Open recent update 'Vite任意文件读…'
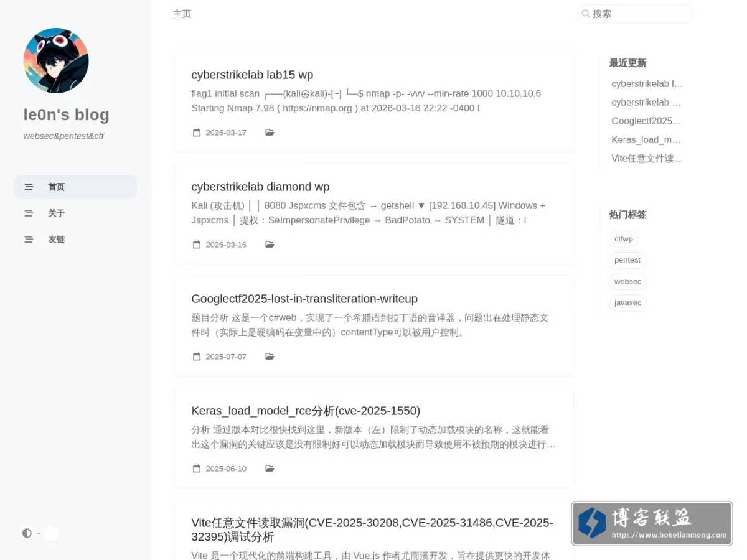 point(647,158)
